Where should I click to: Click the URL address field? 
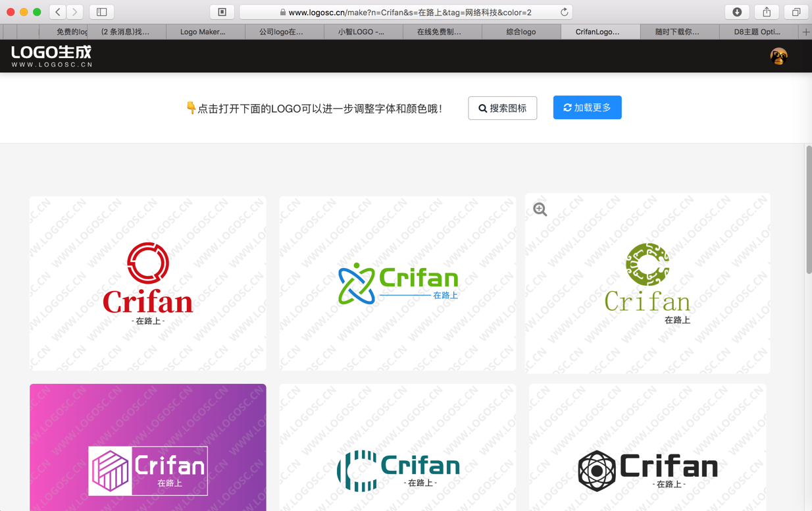point(406,12)
